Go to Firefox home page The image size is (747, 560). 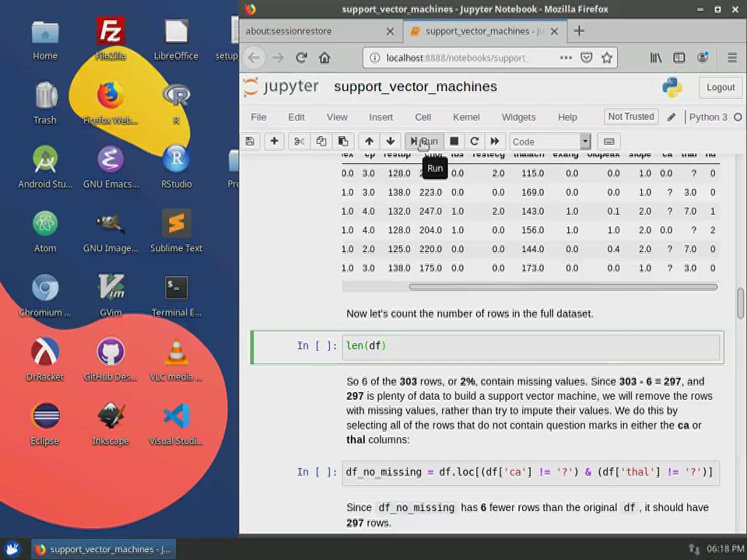[324, 58]
